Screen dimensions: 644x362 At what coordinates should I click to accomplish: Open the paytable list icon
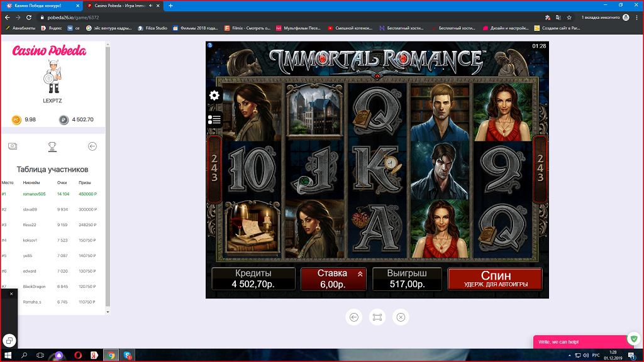pos(214,120)
